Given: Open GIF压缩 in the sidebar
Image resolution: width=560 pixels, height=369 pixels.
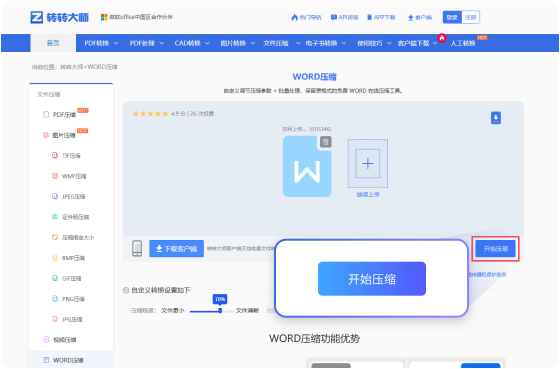Looking at the screenshot, I should [67, 278].
